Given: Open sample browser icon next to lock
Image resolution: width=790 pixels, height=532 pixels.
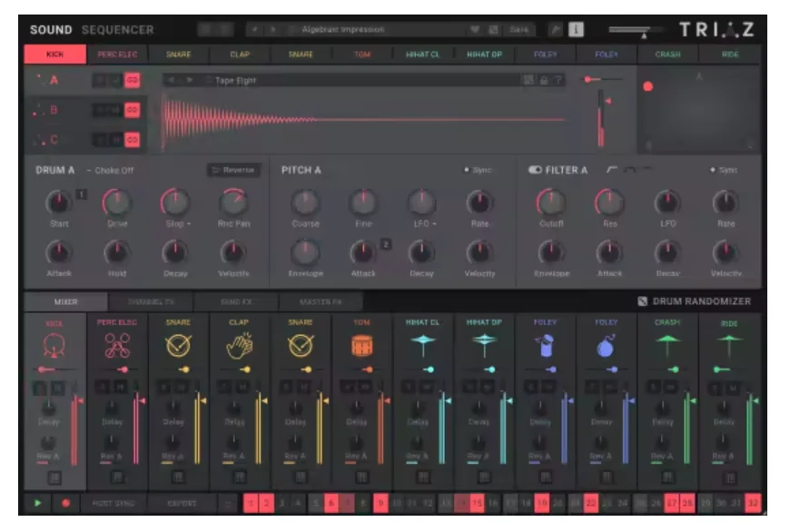Looking at the screenshot, I should tap(528, 80).
